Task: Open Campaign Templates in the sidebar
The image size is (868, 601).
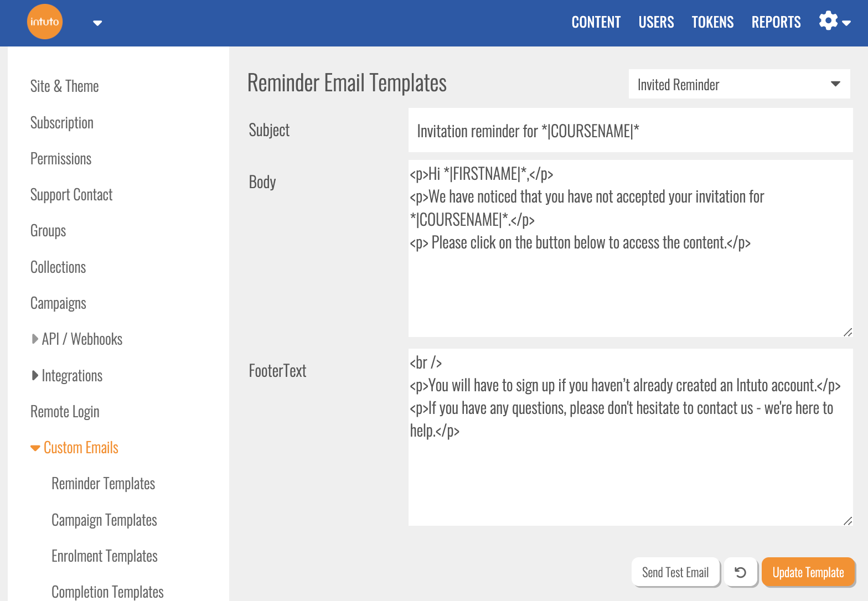Action: (104, 520)
